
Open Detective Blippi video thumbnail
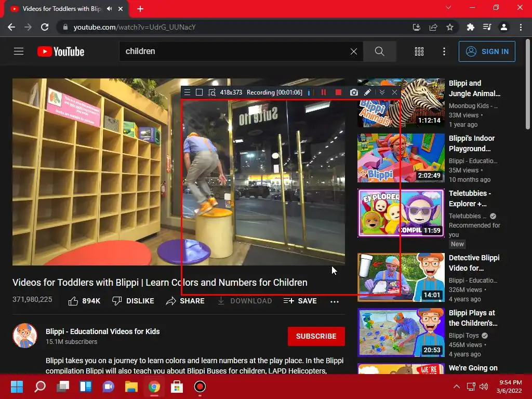(401, 277)
